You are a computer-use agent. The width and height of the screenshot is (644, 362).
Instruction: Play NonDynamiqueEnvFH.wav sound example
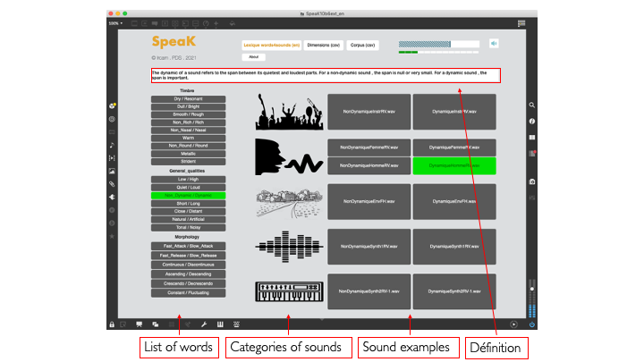pyautogui.click(x=369, y=201)
